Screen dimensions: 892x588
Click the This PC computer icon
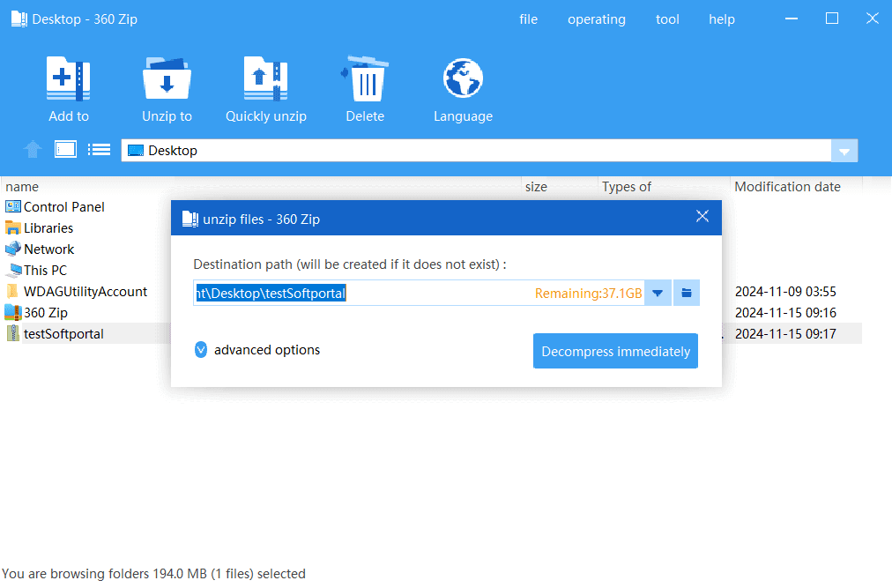point(13,270)
